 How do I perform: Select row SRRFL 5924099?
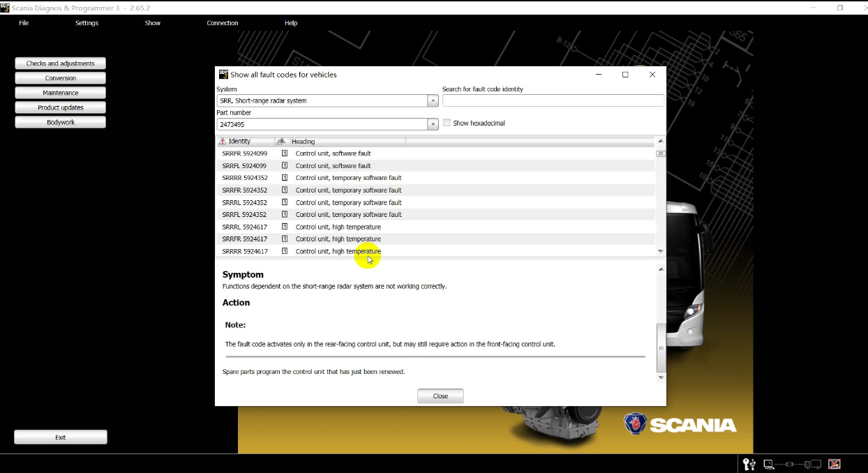pos(436,166)
